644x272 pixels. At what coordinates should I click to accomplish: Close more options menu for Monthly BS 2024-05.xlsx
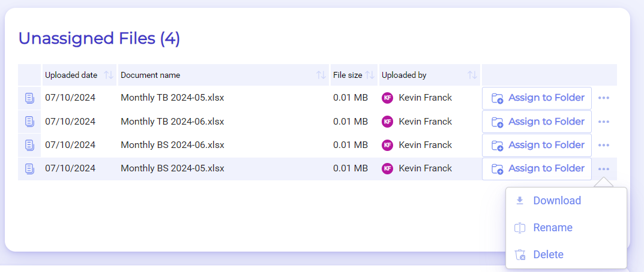click(x=604, y=168)
